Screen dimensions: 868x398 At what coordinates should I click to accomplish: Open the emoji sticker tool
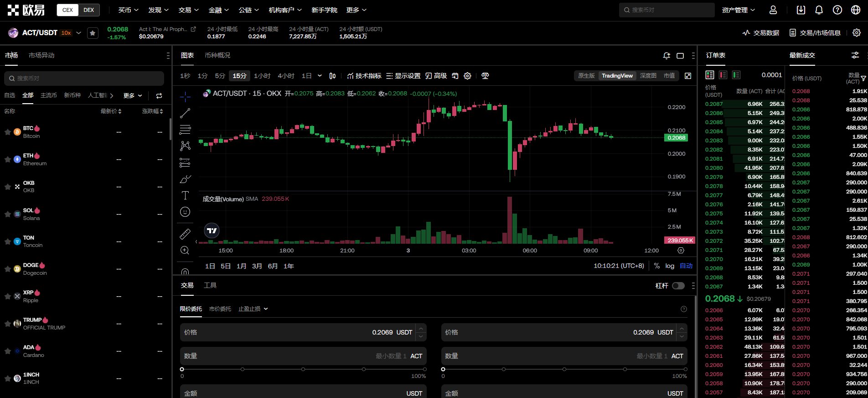coord(185,212)
